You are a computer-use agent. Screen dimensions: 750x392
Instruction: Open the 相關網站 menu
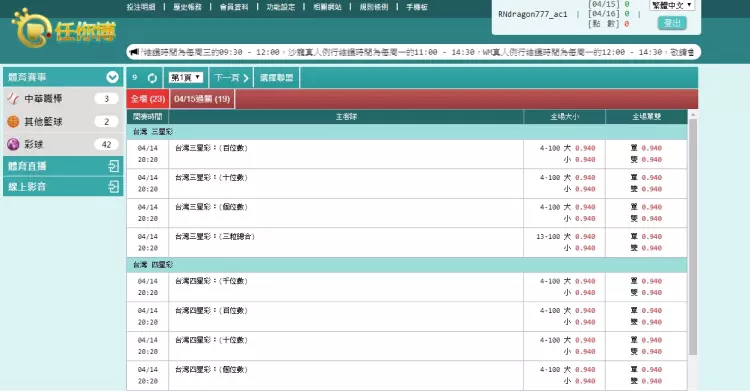click(x=327, y=7)
